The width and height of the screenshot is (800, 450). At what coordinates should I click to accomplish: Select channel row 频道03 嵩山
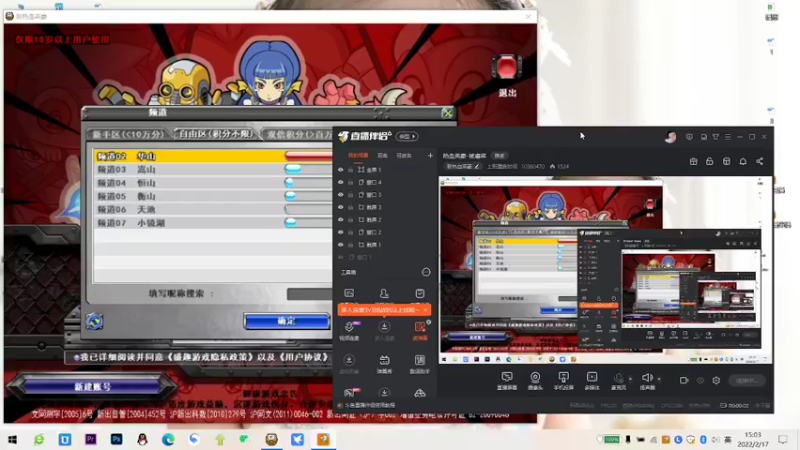[x=213, y=169]
